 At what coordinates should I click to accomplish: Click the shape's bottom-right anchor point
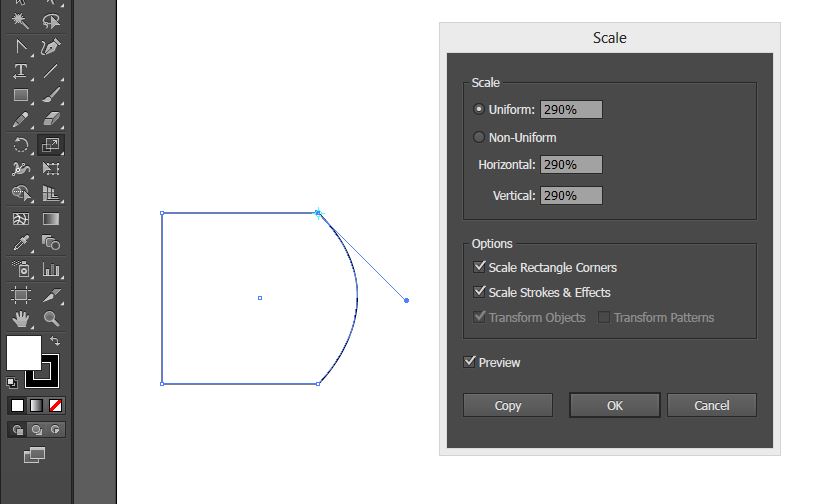(318, 384)
